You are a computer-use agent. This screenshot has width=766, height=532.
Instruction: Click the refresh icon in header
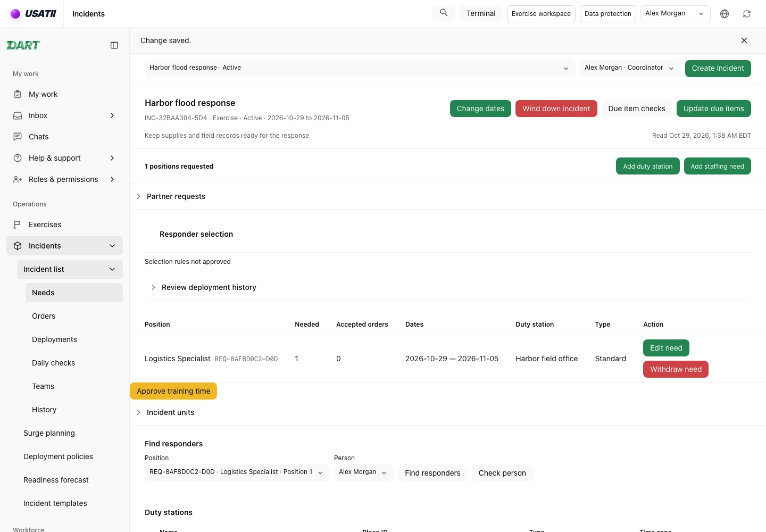tap(747, 14)
